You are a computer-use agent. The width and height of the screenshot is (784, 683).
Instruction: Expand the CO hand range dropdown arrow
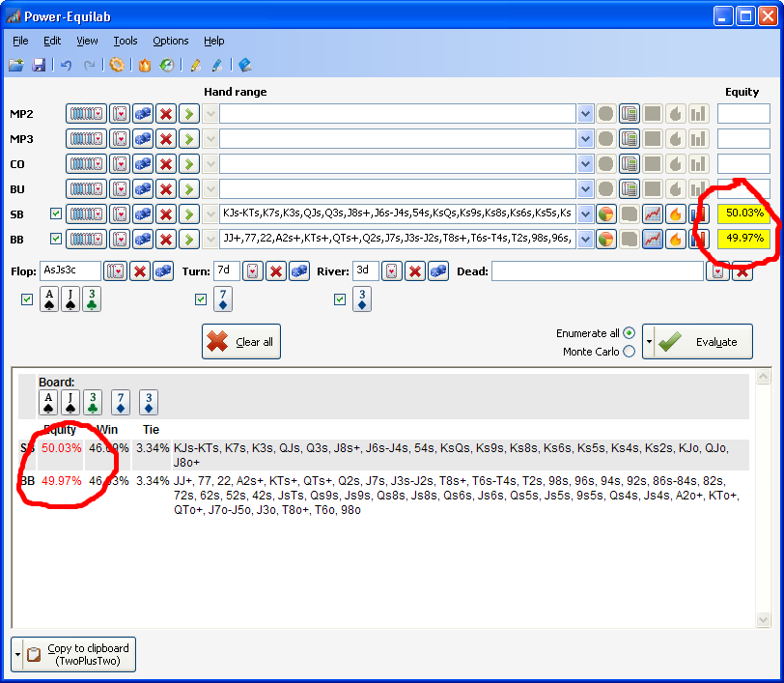pos(585,164)
